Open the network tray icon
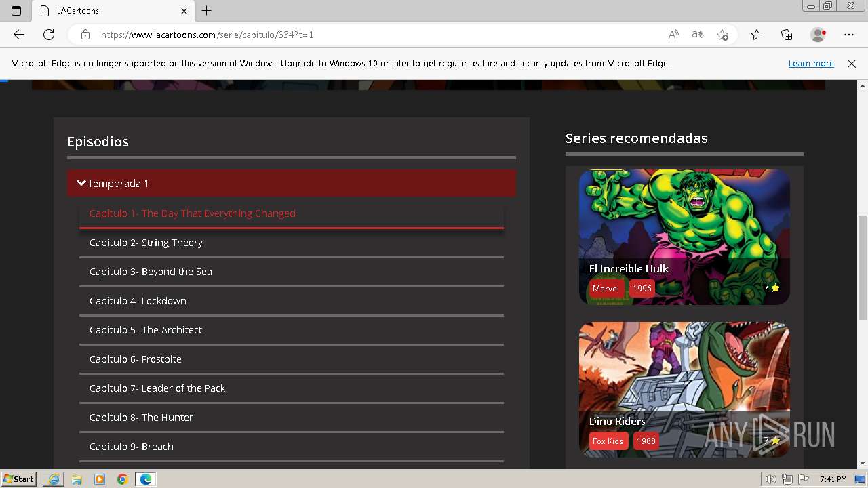Image resolution: width=868 pixels, height=488 pixels. click(x=787, y=479)
